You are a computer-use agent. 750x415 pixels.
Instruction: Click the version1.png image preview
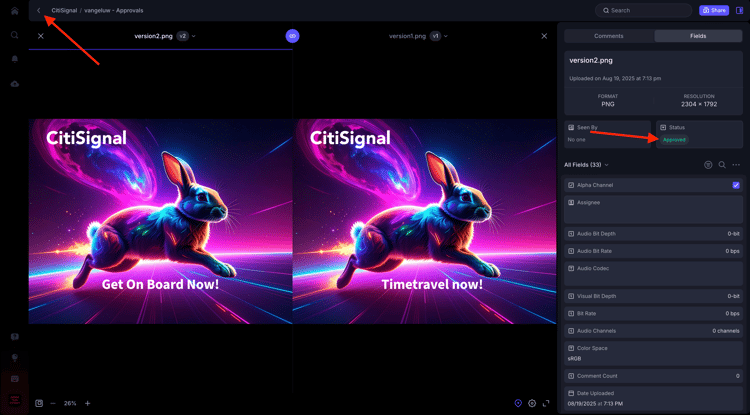425,221
